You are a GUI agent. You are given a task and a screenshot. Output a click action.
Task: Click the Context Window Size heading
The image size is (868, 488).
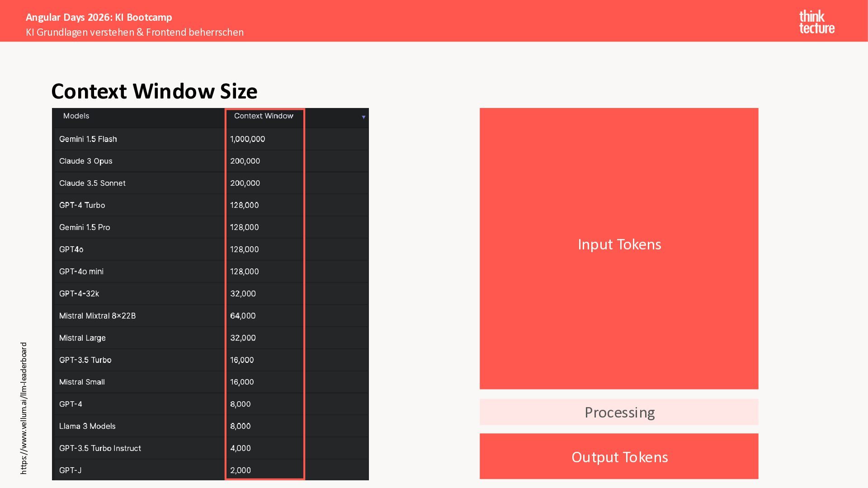pos(154,91)
